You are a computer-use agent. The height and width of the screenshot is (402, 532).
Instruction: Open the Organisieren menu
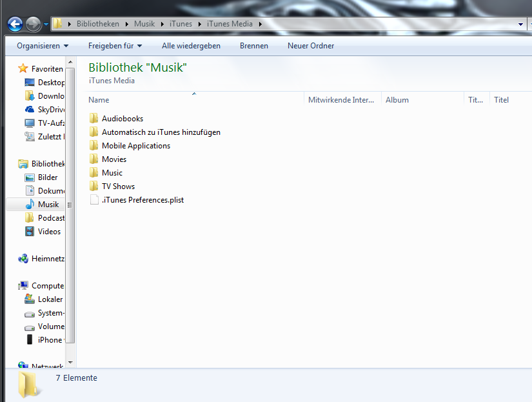tap(43, 46)
